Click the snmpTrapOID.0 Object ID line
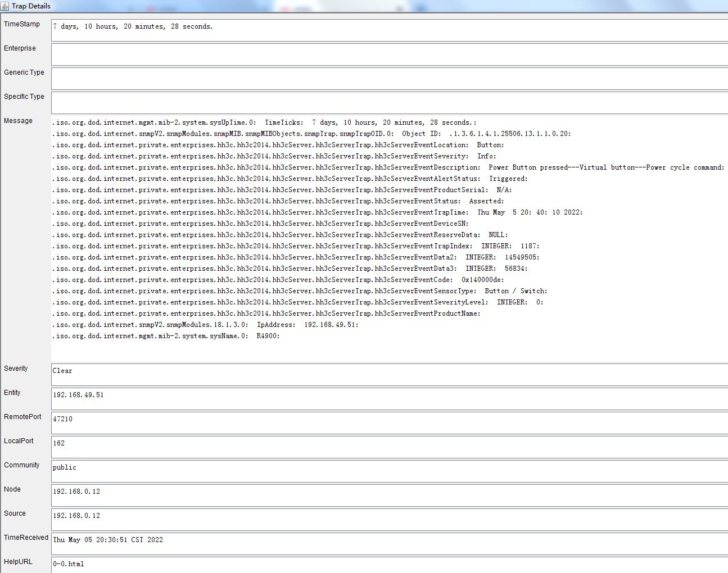Screen dimensions: 728x573 [311, 134]
